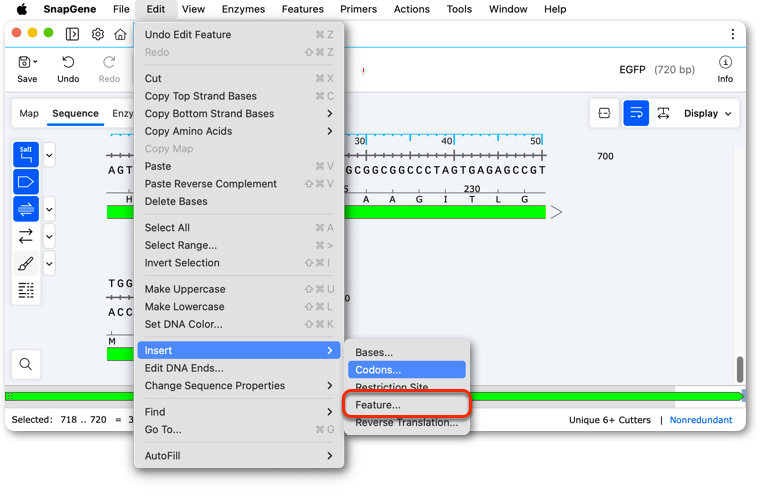Viewport: 762px width, 501px height.
Task: Open the Features menu
Action: tap(302, 9)
